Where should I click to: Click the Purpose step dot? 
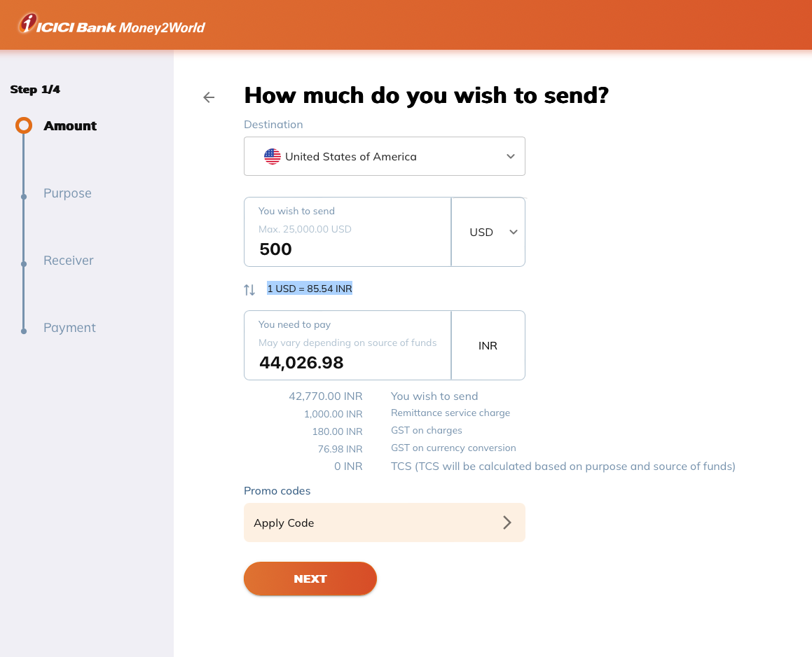pos(24,197)
